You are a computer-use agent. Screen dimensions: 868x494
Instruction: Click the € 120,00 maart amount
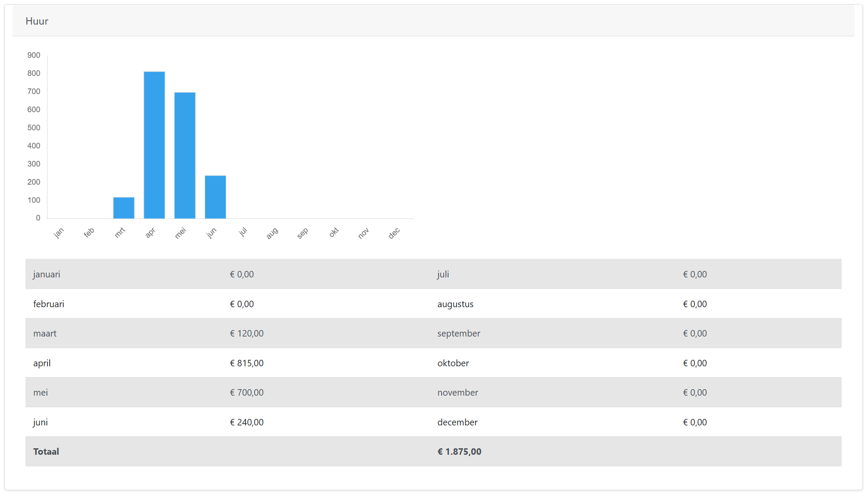click(246, 334)
